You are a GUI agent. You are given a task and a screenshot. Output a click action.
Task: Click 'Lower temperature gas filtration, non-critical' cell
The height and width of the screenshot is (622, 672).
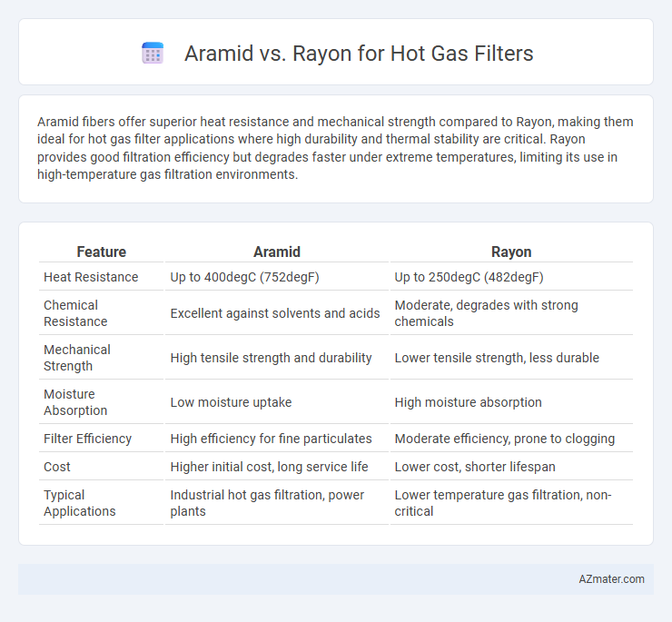click(x=503, y=503)
